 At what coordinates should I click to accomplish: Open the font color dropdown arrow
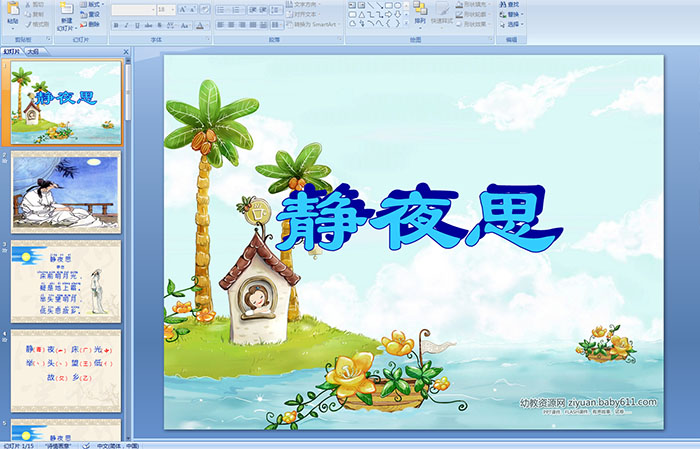pyautogui.click(x=208, y=25)
